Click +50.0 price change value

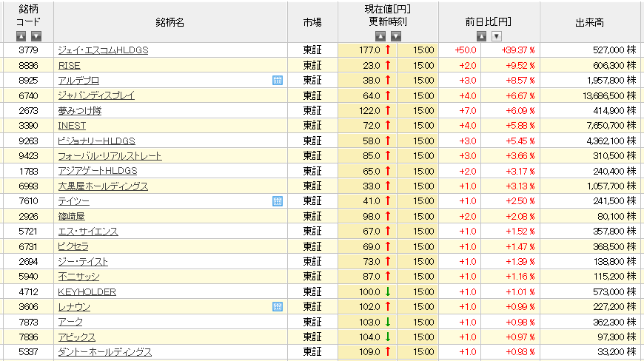(x=466, y=50)
